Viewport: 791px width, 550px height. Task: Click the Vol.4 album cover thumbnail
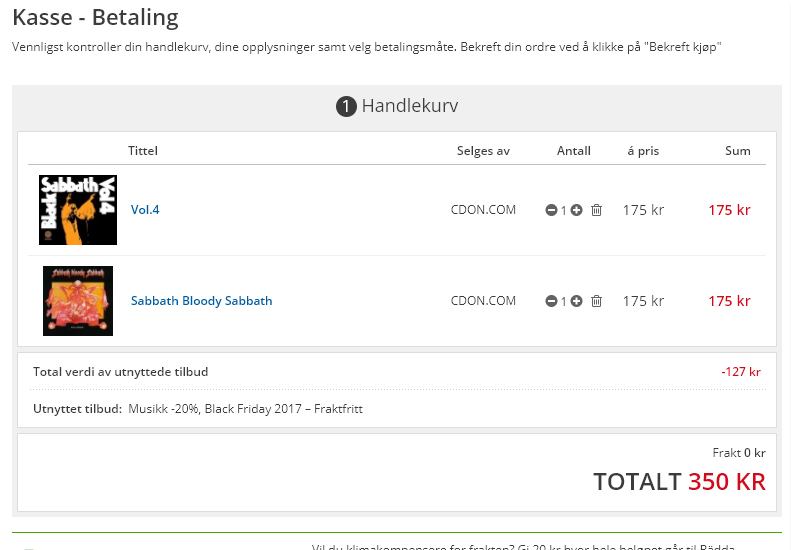[78, 210]
